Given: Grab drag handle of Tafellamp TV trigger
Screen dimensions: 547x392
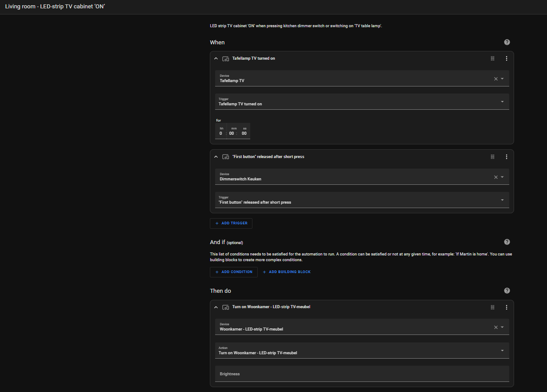Looking at the screenshot, I should (493, 58).
